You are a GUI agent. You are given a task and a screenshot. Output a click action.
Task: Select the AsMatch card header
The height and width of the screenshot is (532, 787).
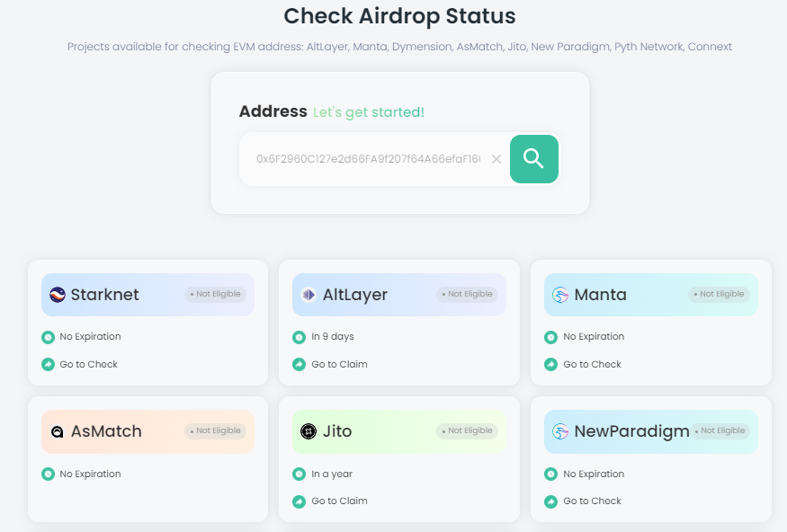[148, 431]
